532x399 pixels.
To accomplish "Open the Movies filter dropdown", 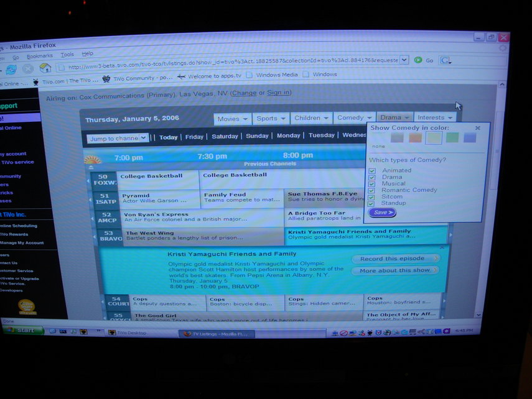I will pos(233,119).
